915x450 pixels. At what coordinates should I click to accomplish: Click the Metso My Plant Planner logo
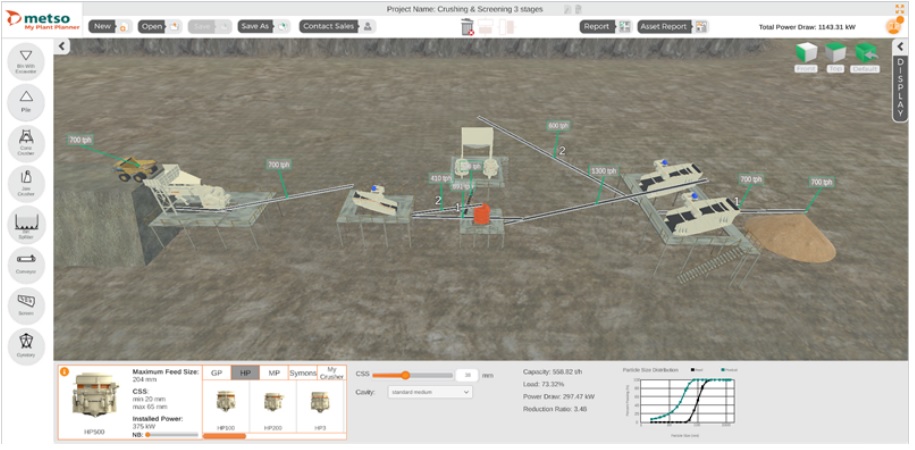pos(41,19)
